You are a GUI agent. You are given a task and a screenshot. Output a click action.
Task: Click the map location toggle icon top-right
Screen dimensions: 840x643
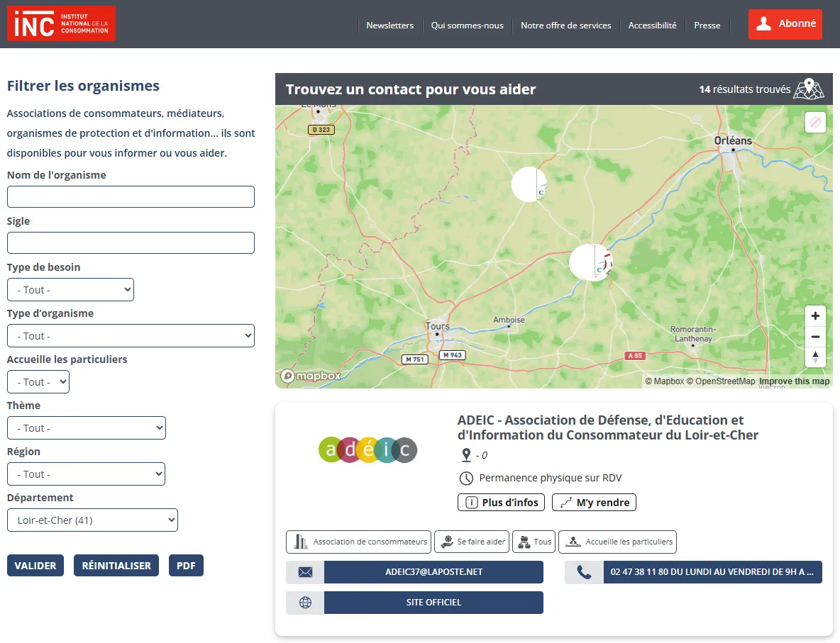(815, 122)
